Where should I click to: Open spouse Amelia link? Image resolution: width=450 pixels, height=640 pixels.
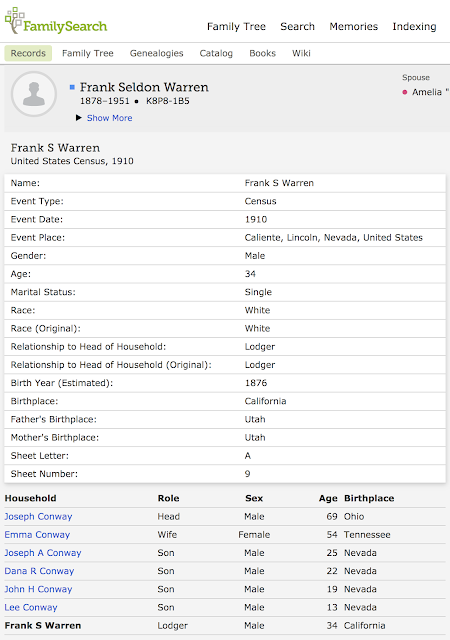tap(430, 92)
